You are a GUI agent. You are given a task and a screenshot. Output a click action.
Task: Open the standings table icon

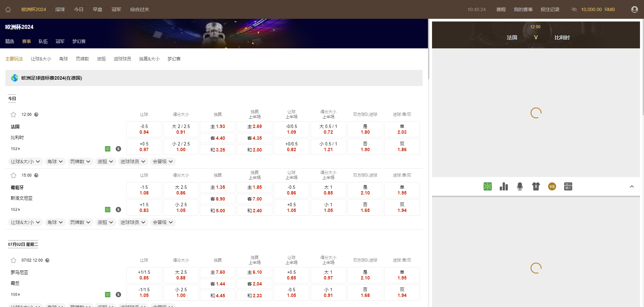point(568,186)
